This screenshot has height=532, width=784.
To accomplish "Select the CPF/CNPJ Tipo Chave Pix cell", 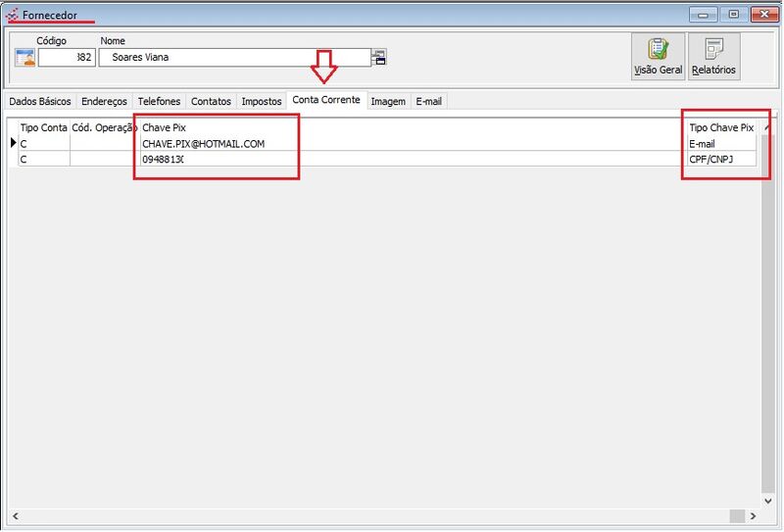I will [x=720, y=159].
